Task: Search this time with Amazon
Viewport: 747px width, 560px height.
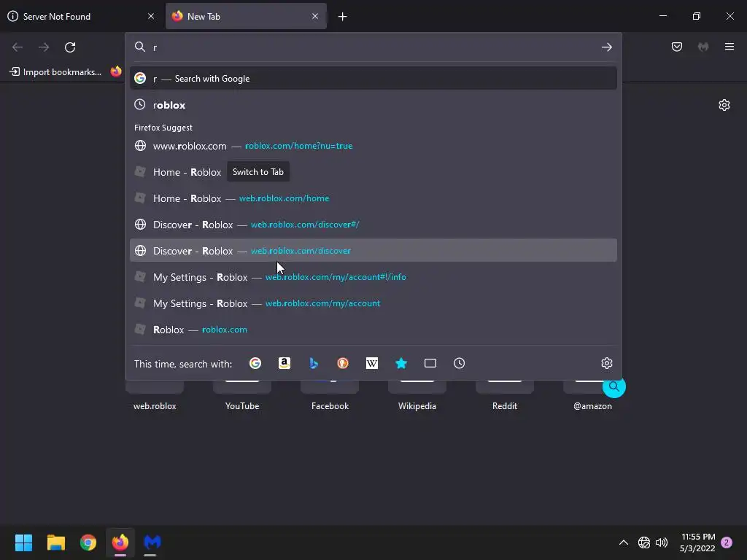Action: 285,363
